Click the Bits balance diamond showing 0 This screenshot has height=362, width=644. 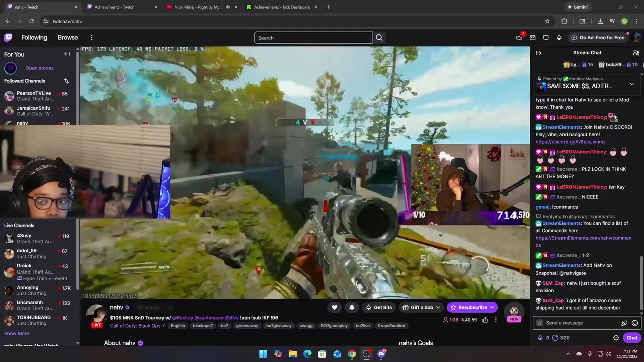pos(543,338)
